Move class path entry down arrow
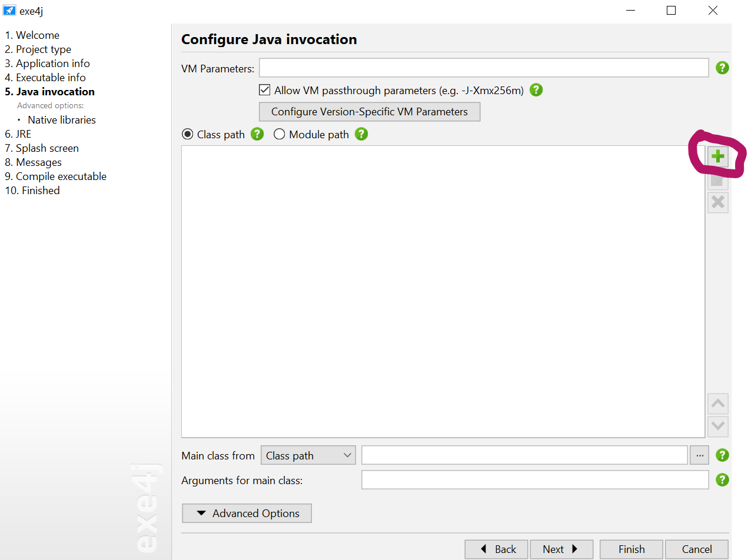 pyautogui.click(x=717, y=426)
